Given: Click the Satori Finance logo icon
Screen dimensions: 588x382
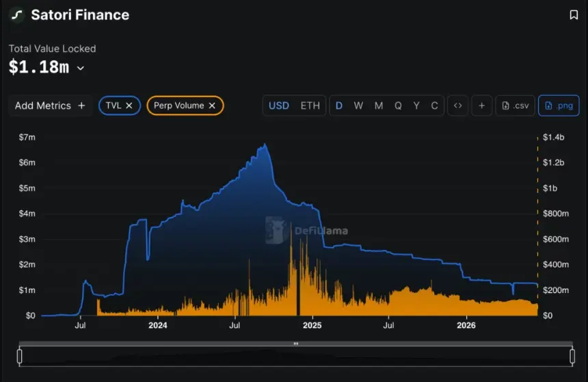Looking at the screenshot, I should [x=17, y=15].
